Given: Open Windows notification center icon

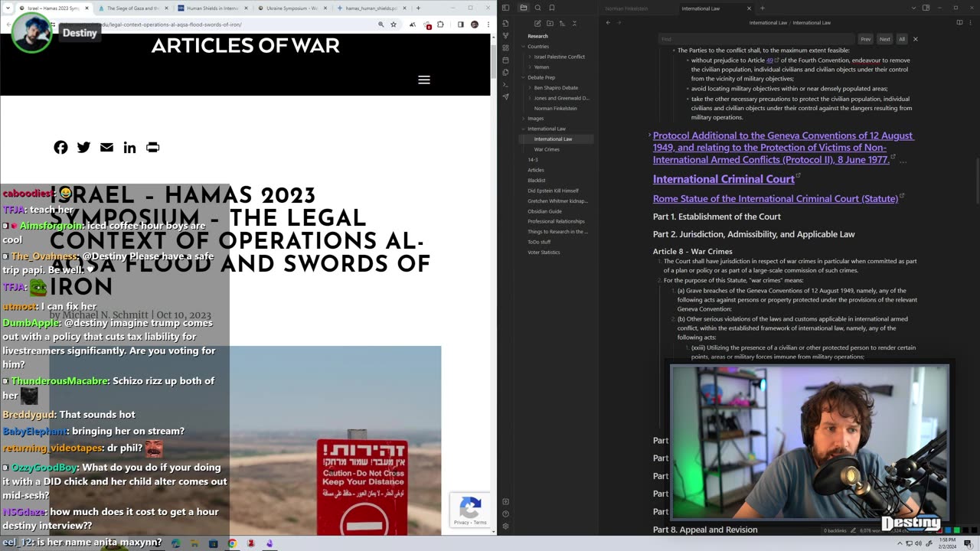Looking at the screenshot, I should (968, 543).
